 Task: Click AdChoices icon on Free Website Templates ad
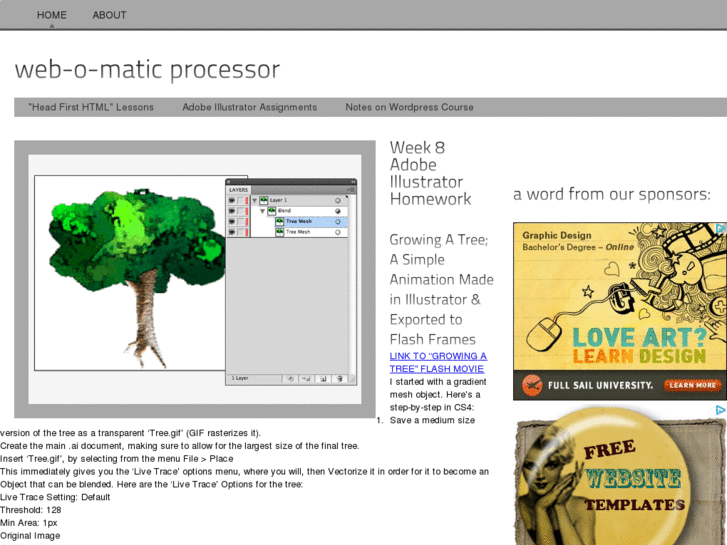(x=720, y=410)
